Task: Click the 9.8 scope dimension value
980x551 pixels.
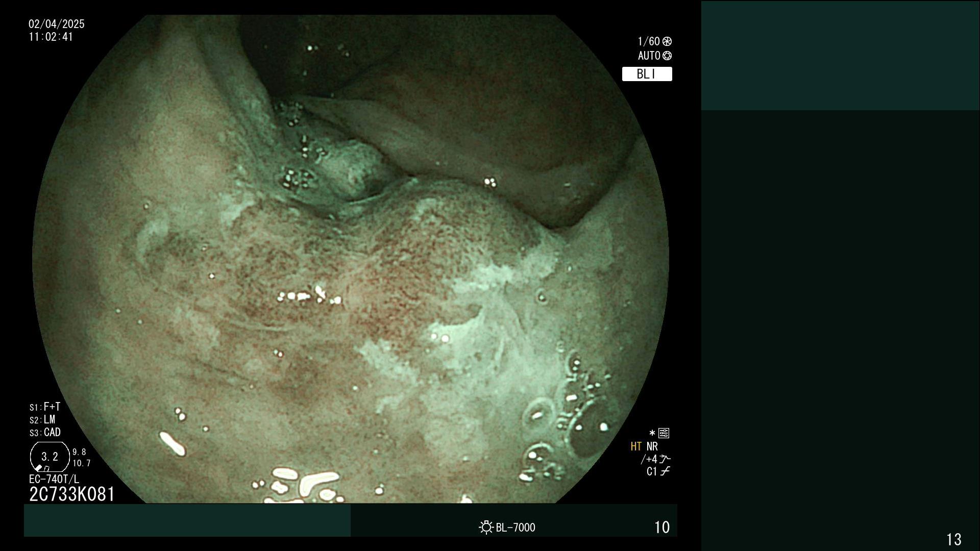Action: coord(79,452)
